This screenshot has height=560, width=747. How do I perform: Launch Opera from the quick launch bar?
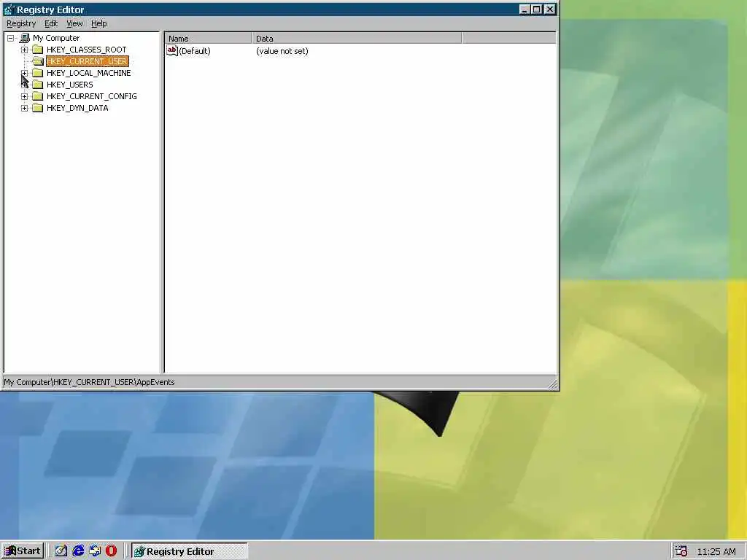point(111,551)
